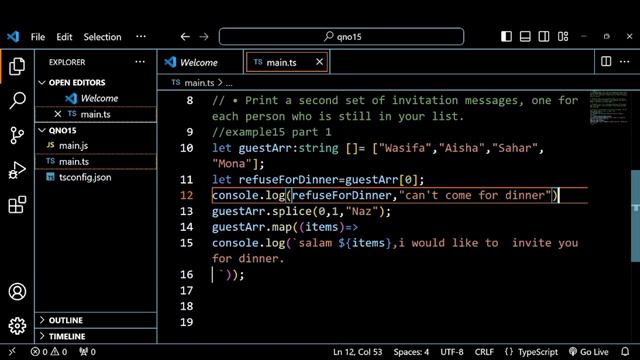Open Explorer Views and More Actions ellipsis
640x360 pixels.
[140, 62]
